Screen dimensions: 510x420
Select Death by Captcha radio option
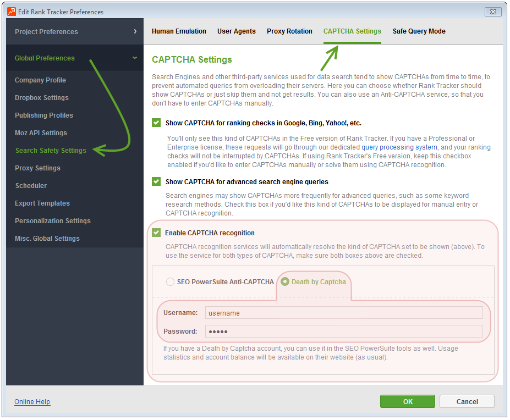tap(285, 281)
